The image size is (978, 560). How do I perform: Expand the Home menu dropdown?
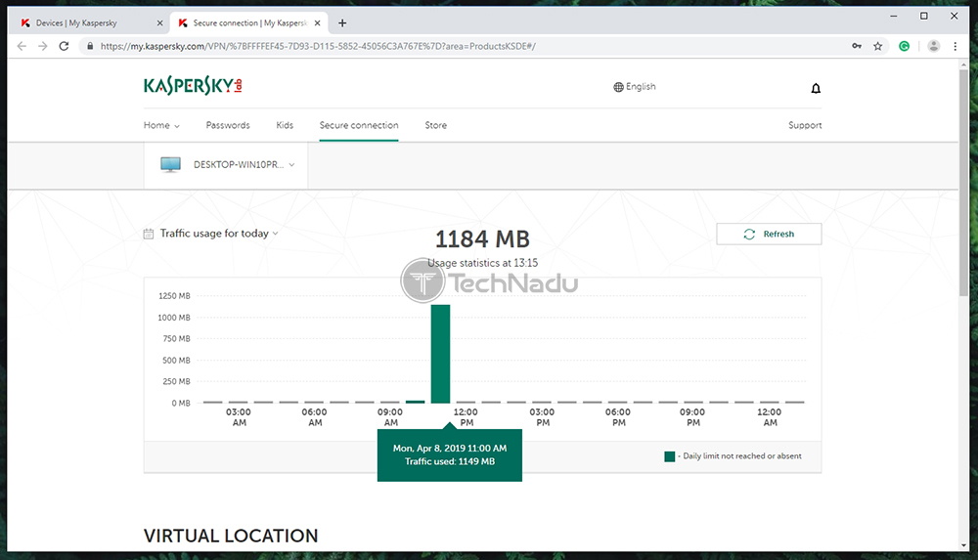tap(161, 125)
